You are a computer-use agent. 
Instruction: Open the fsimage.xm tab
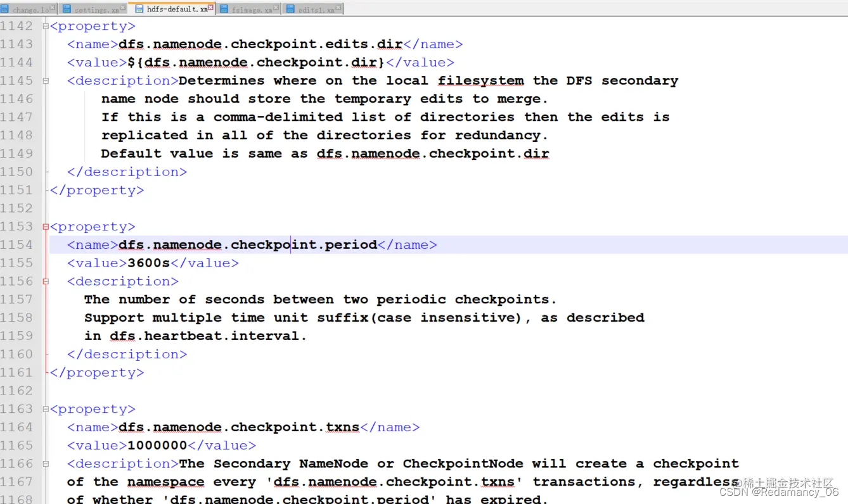coord(248,9)
